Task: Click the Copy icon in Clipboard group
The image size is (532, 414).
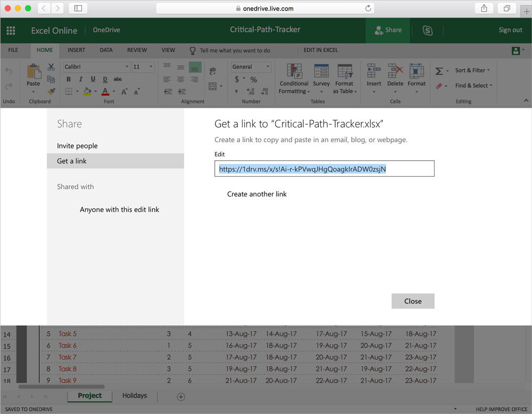Action: [x=51, y=79]
